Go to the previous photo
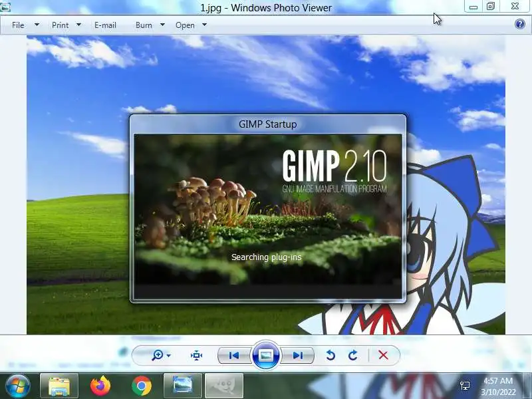 (x=234, y=355)
